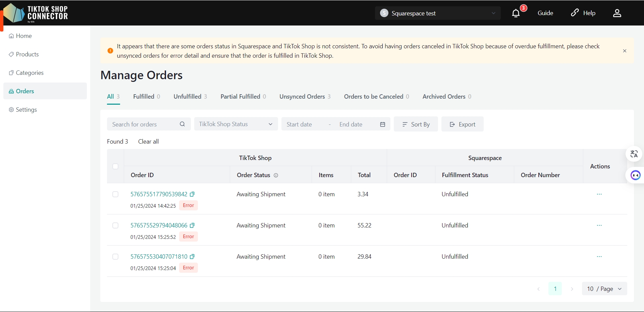
Task: Click the orange warning icon in the banner
Action: [x=110, y=51]
